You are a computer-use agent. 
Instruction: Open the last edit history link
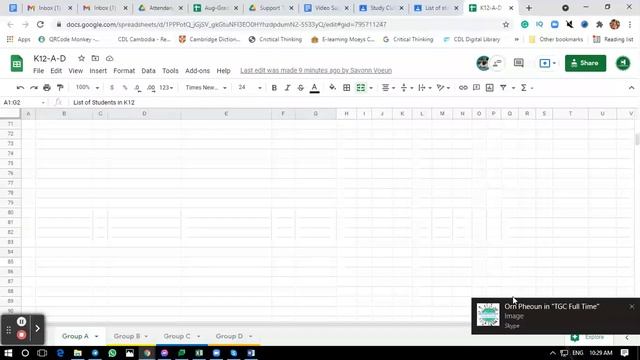(x=316, y=71)
